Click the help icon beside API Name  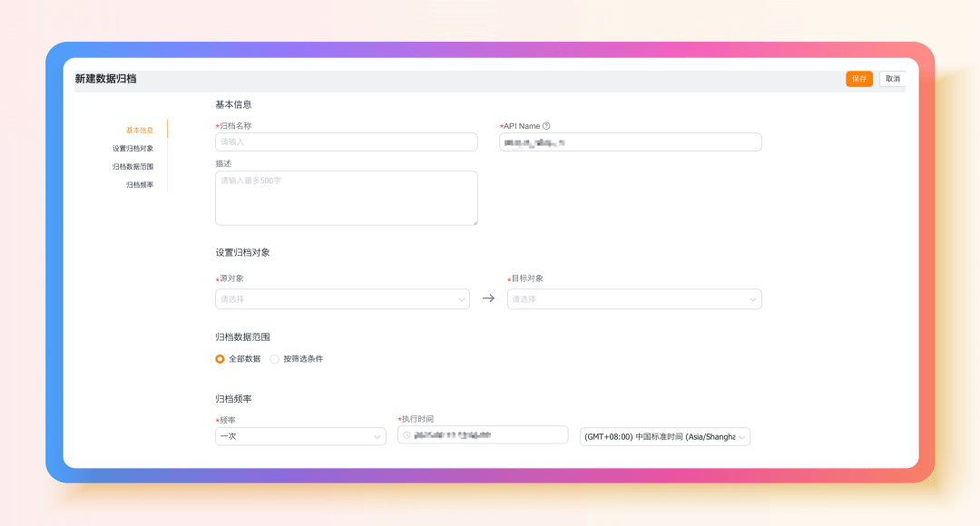546,126
